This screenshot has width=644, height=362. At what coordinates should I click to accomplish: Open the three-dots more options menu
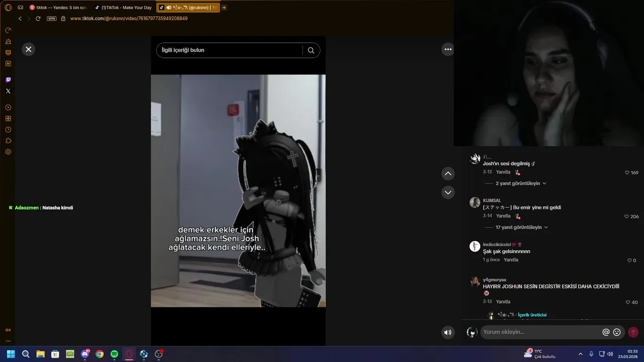(448, 49)
